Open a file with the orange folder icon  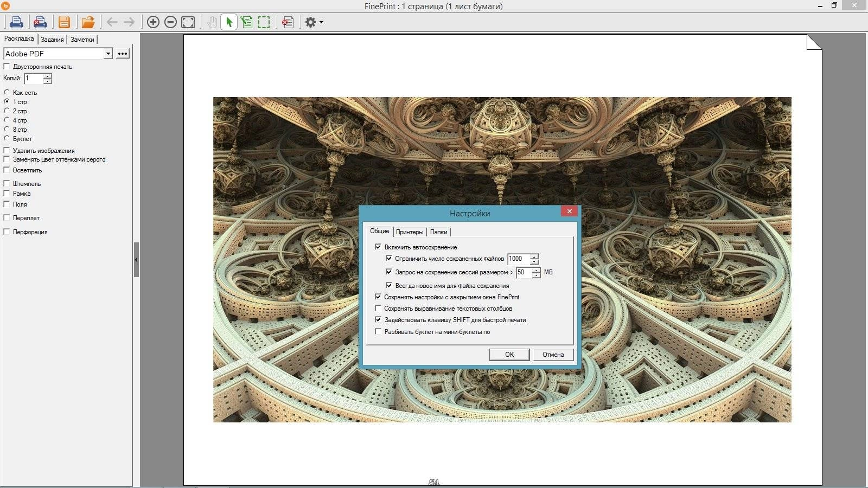click(x=88, y=22)
